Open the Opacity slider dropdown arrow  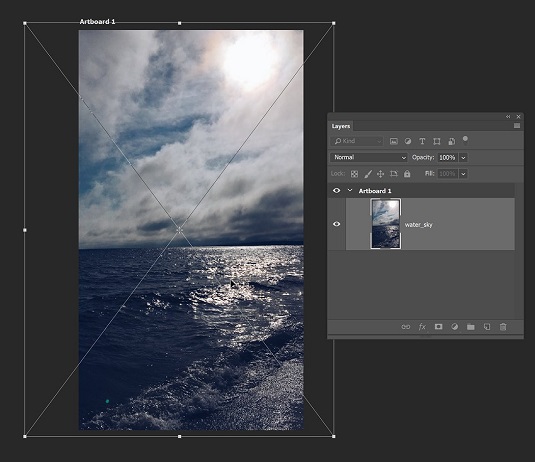coord(463,158)
